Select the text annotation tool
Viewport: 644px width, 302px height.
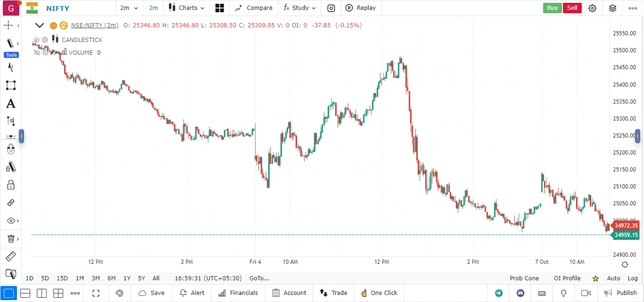click(x=10, y=103)
